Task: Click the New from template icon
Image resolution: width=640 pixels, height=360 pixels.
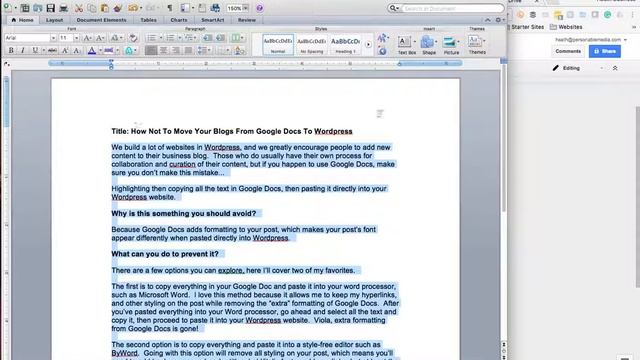Action: [25, 8]
